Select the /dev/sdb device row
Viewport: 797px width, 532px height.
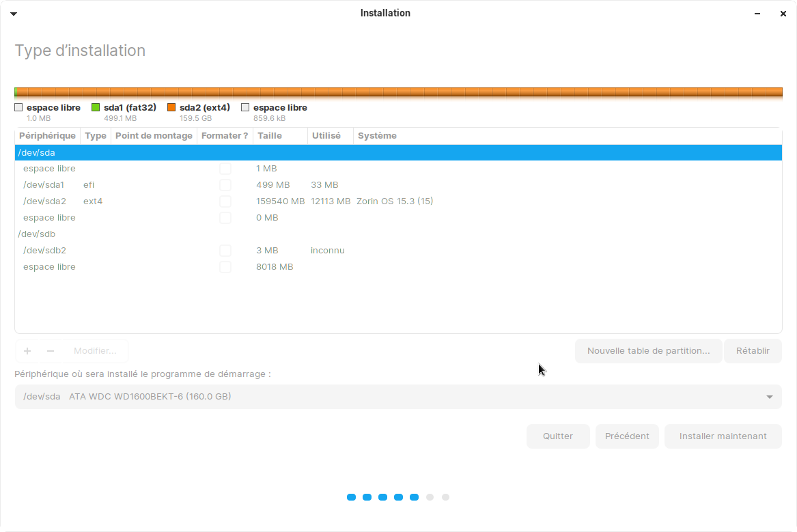coord(397,234)
